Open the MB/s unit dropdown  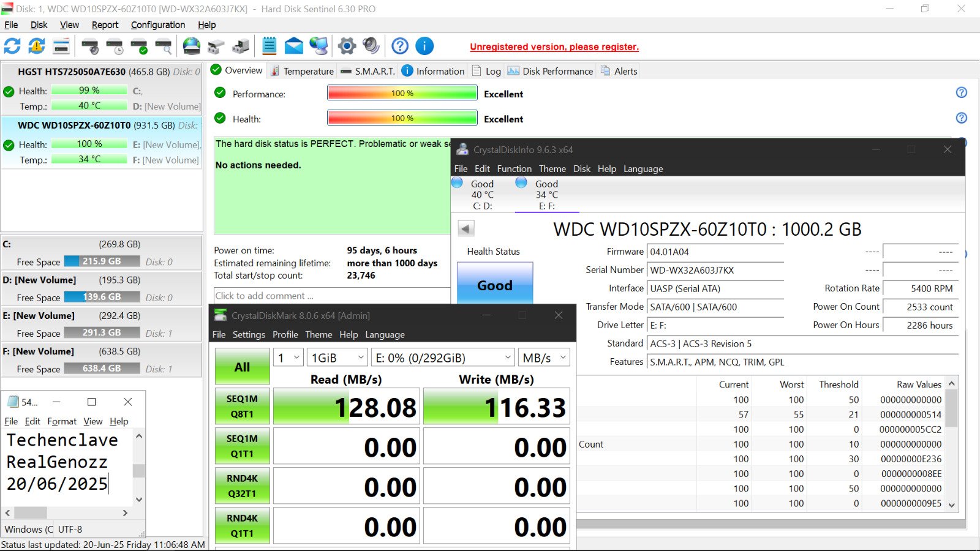544,358
